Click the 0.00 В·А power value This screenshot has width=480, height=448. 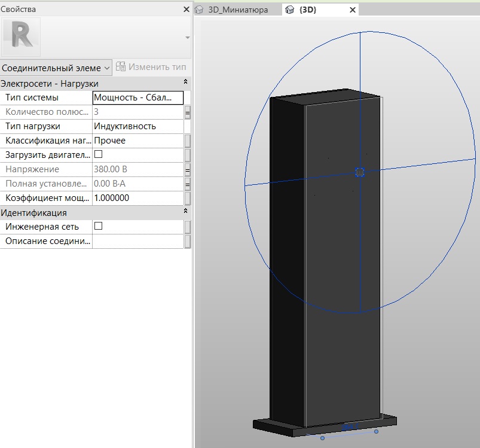[x=109, y=184]
